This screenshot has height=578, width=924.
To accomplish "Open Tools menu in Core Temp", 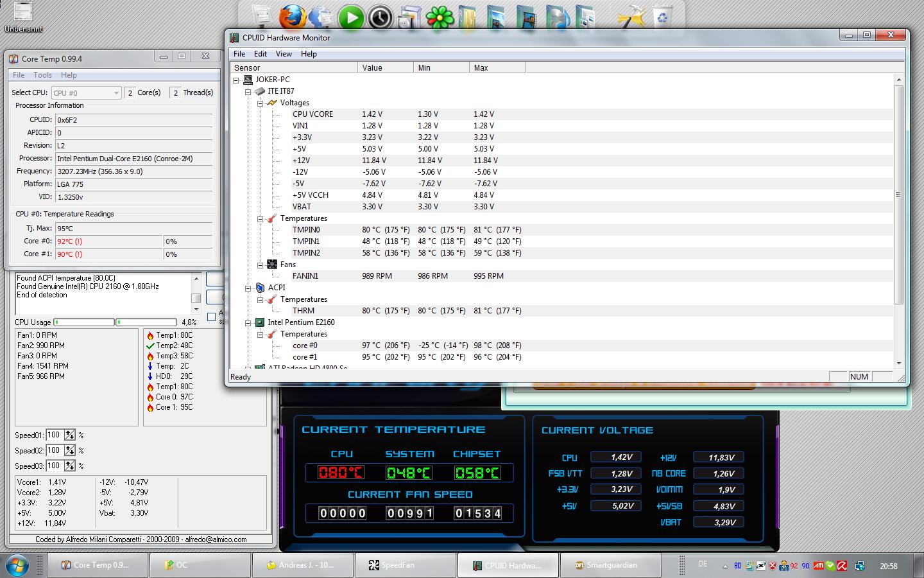I will (x=42, y=75).
